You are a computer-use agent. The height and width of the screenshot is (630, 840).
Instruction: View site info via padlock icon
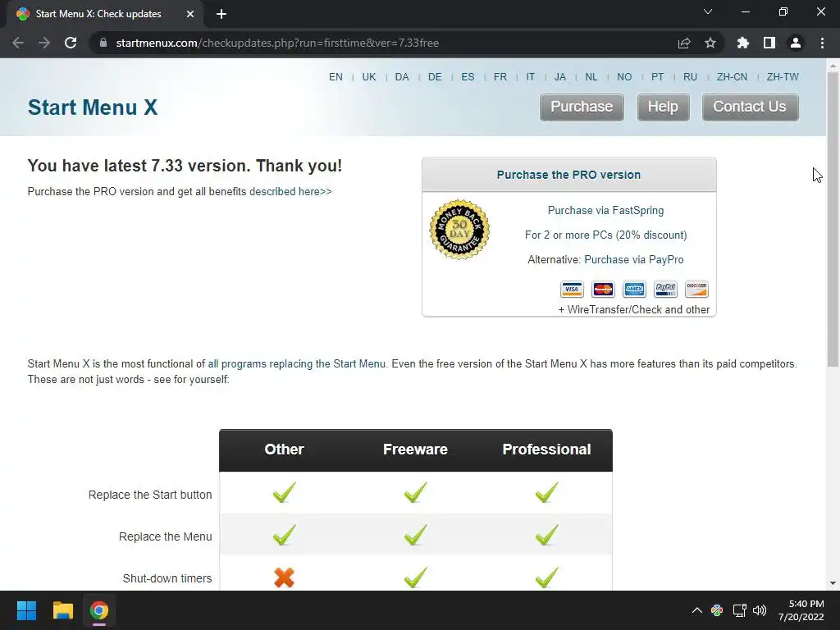point(103,43)
